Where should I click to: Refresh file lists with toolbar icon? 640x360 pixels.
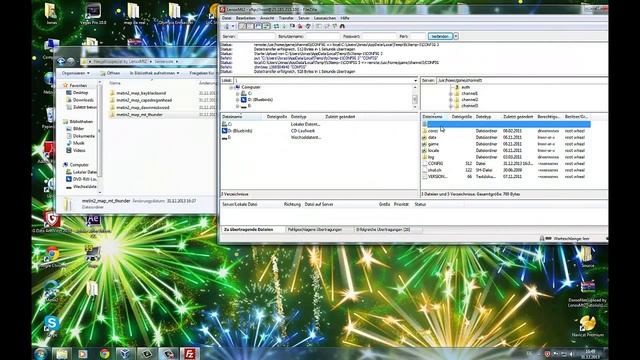[x=276, y=26]
